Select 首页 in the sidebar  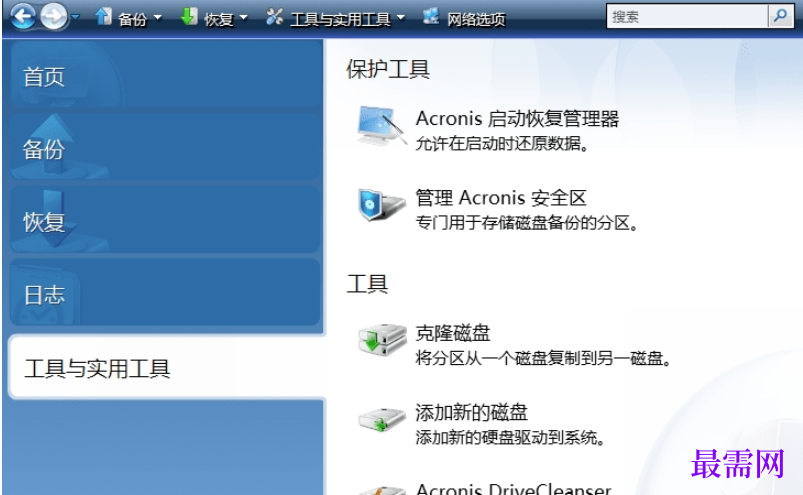point(165,76)
